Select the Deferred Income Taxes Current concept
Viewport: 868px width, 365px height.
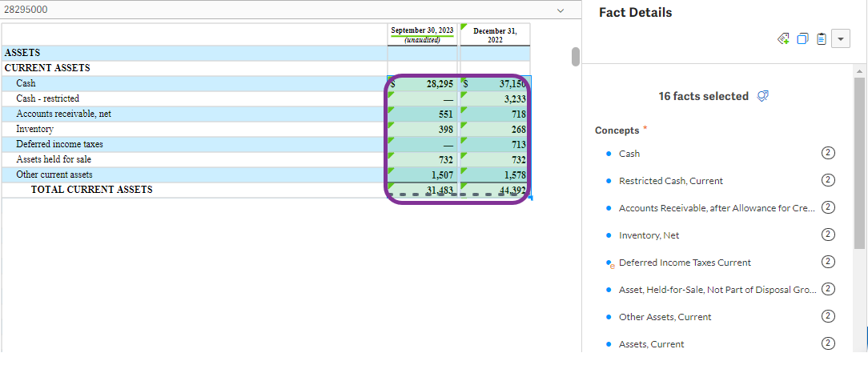[685, 263]
